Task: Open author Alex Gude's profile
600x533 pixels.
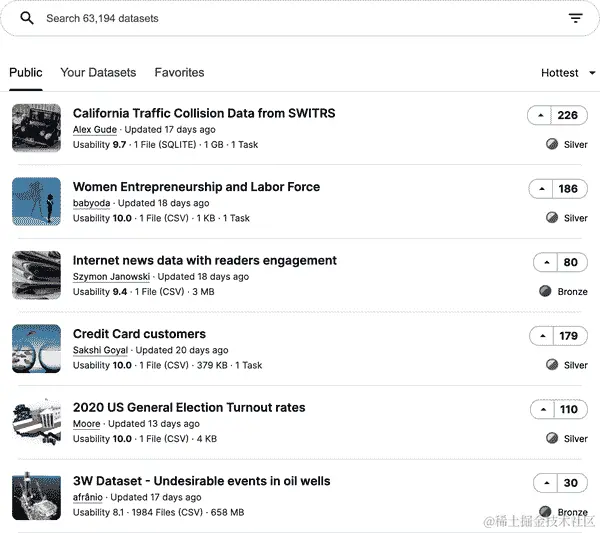Action: pos(95,130)
